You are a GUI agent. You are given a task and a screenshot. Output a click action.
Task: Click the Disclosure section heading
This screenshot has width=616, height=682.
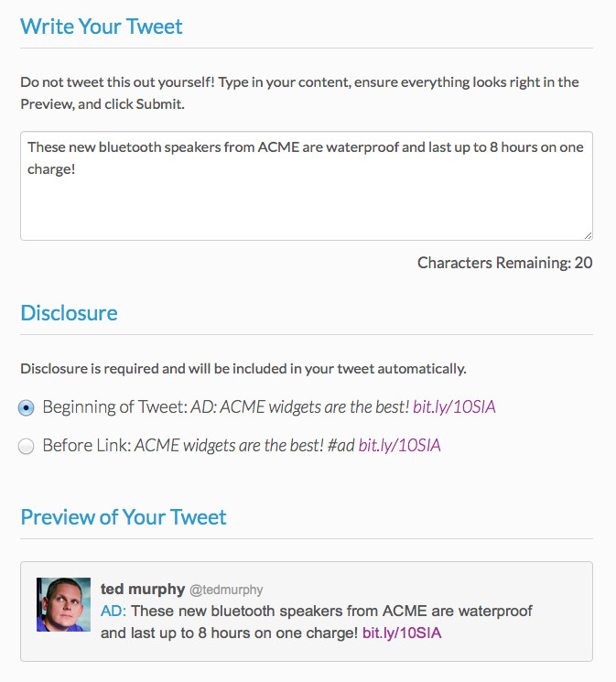(70, 313)
